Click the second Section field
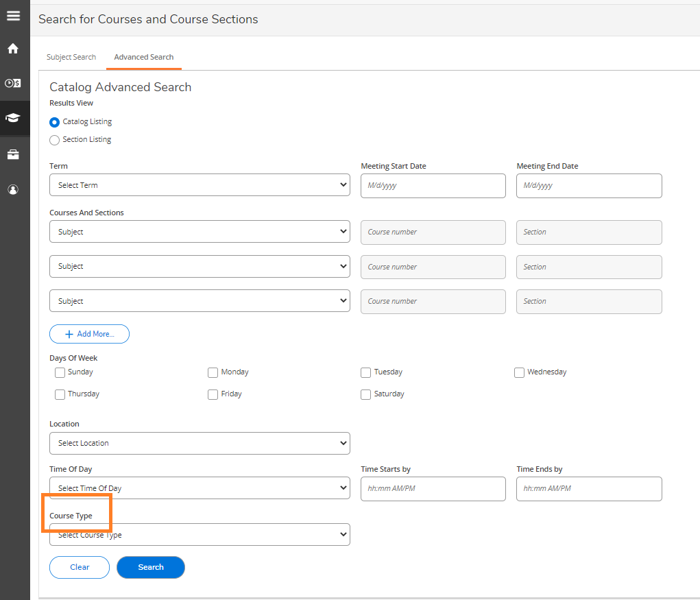Screen dimensions: 700x600 pyautogui.click(x=590, y=267)
